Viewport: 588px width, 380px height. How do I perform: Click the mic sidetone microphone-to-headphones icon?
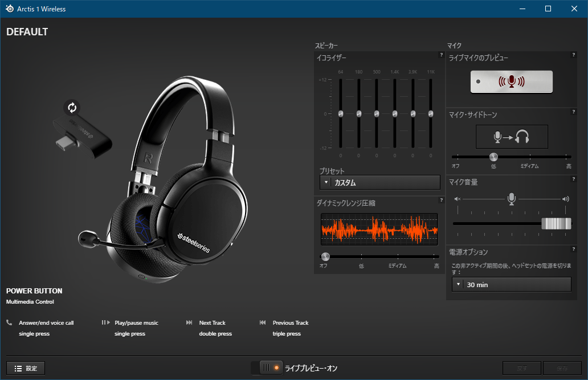pyautogui.click(x=512, y=137)
